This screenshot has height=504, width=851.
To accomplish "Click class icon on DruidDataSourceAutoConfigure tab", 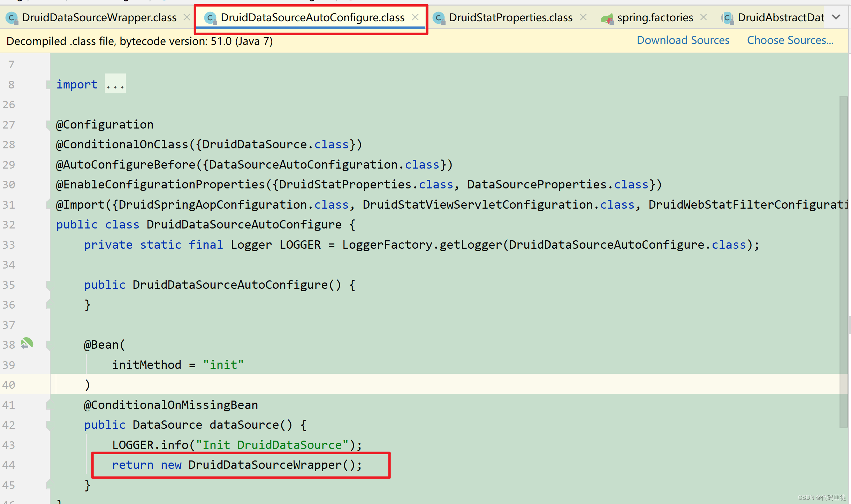I will 210,18.
